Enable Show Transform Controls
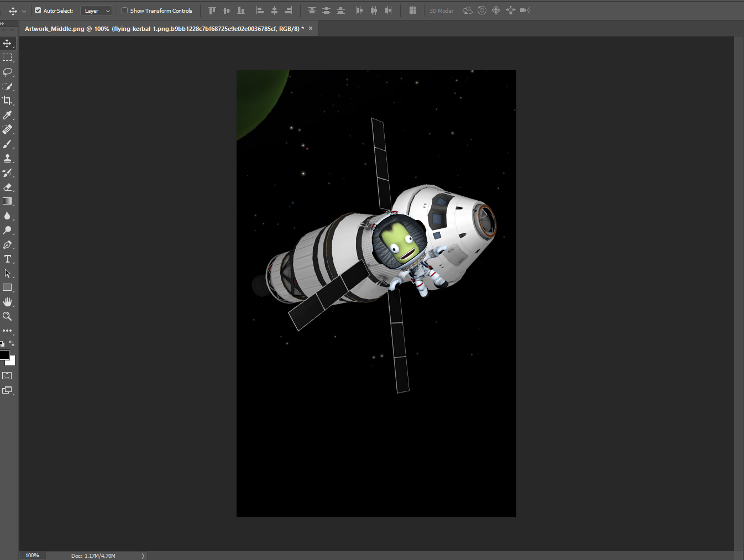Viewport: 744px width, 560px height. pyautogui.click(x=124, y=11)
